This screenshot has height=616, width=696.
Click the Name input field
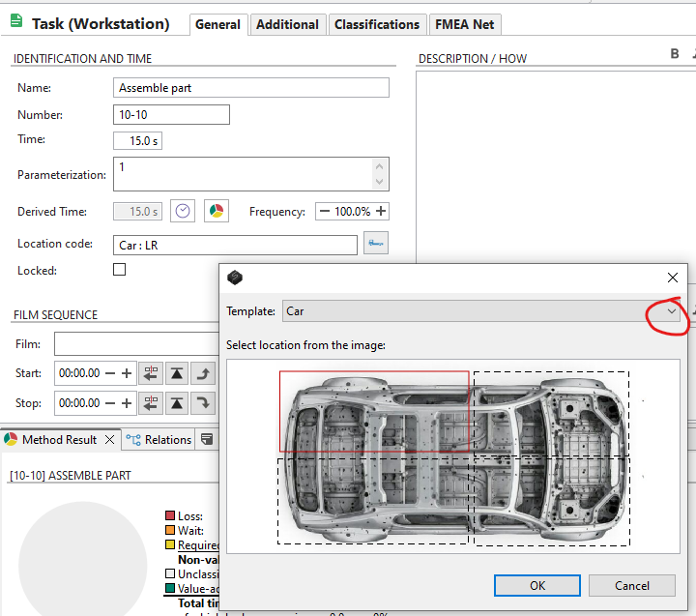251,88
